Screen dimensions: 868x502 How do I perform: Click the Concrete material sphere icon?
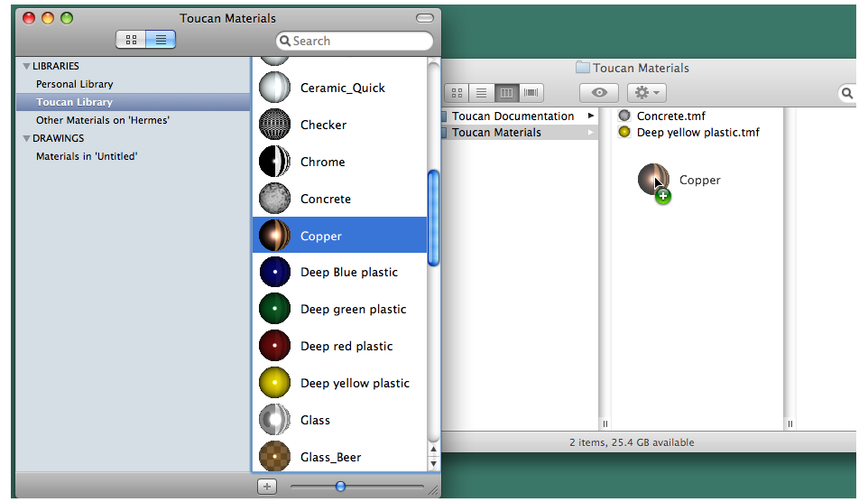tap(274, 199)
